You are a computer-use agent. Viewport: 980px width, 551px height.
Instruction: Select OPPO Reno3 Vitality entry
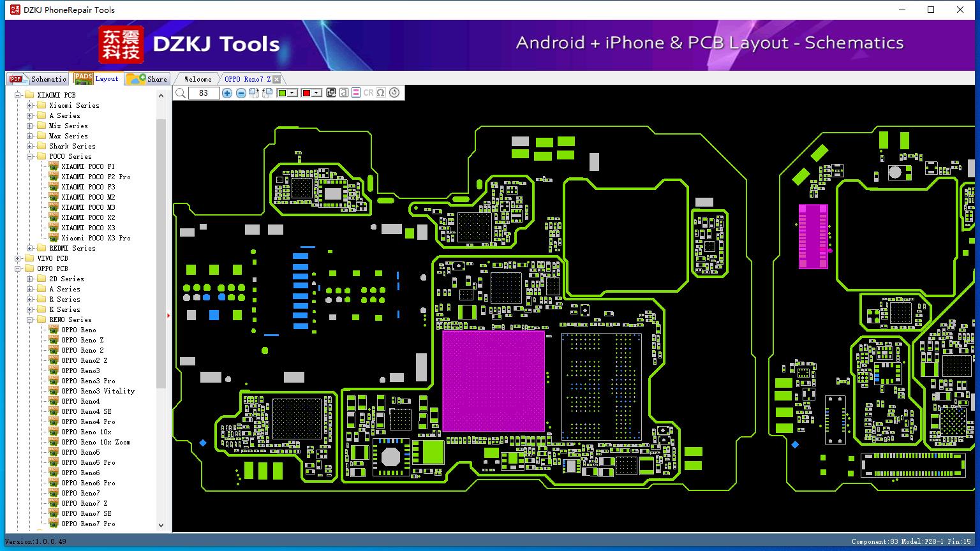coord(98,391)
